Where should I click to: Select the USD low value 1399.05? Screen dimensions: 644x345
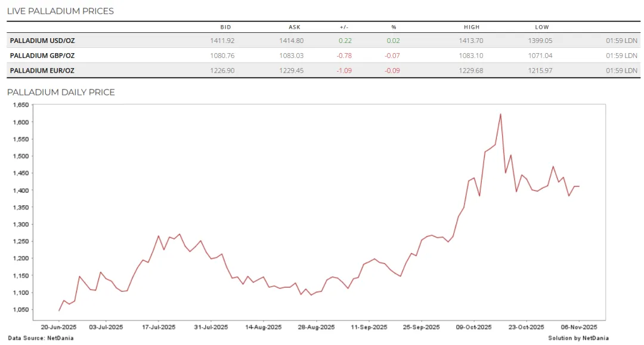pyautogui.click(x=540, y=41)
